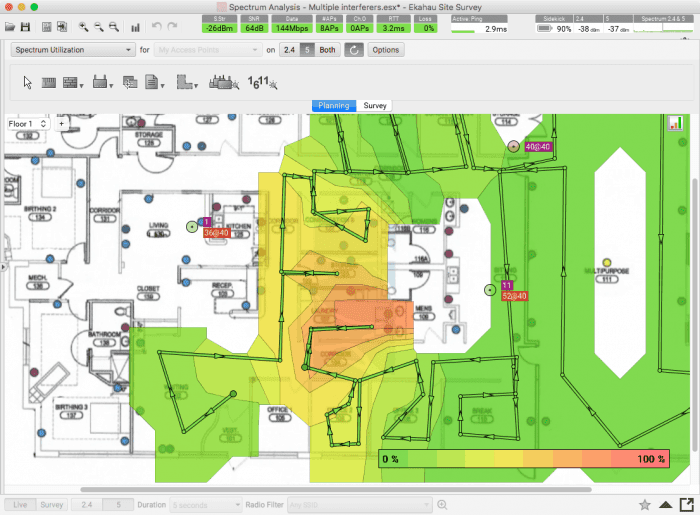Click the Options button
Screen dimensions: 700x515
click(386, 50)
